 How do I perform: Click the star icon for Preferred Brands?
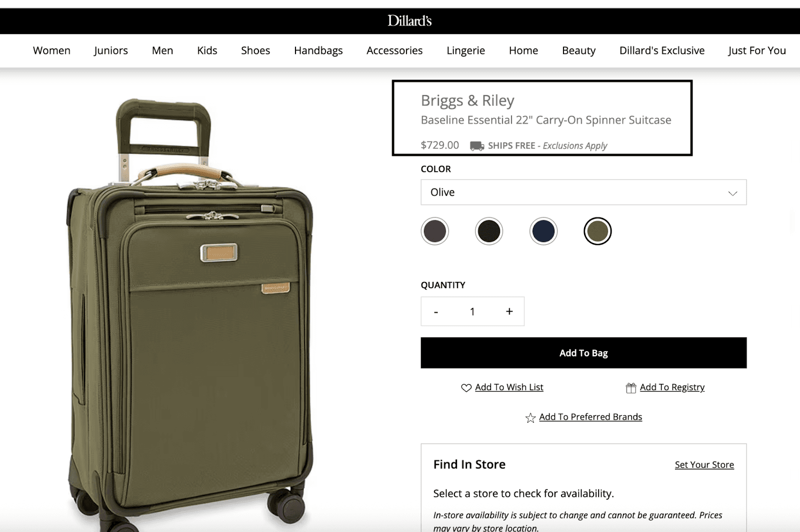pyautogui.click(x=530, y=417)
